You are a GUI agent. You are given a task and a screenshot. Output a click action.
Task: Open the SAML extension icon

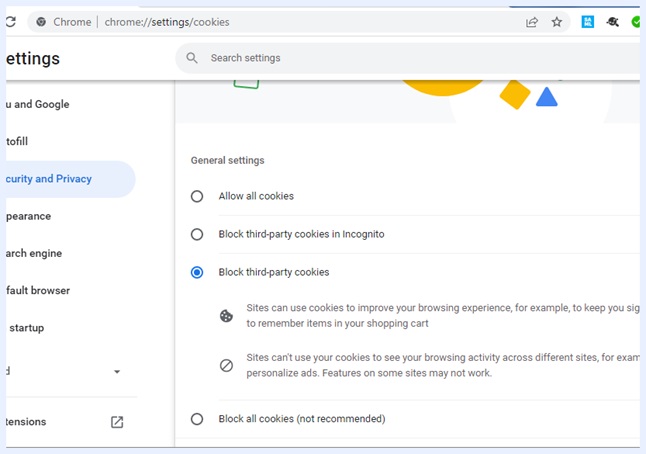(x=588, y=22)
